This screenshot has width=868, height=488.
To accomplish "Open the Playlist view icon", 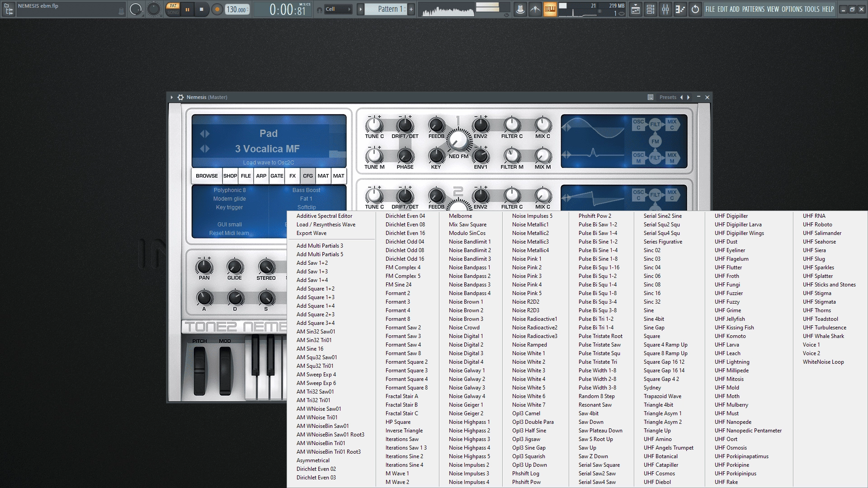I will coord(636,9).
